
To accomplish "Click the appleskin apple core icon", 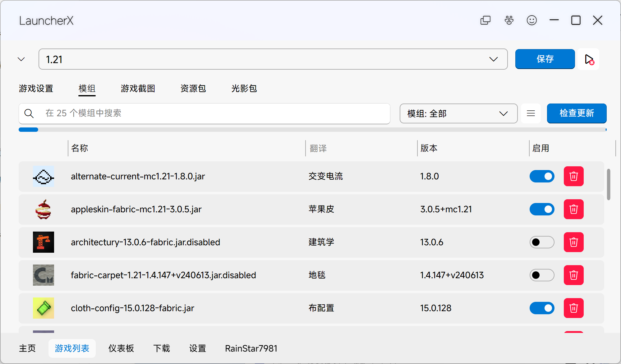I will 43,209.
